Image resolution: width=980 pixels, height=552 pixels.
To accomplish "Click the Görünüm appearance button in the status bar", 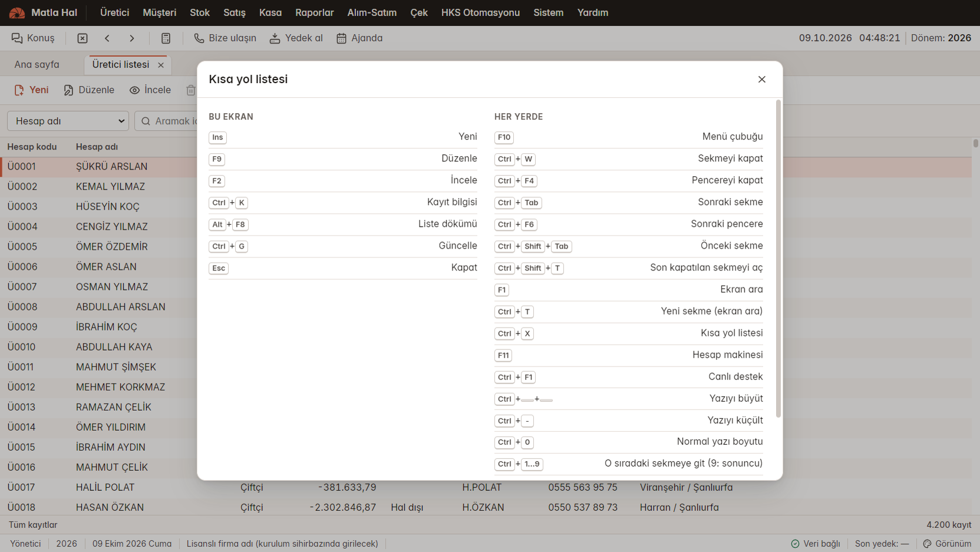I will (x=947, y=544).
